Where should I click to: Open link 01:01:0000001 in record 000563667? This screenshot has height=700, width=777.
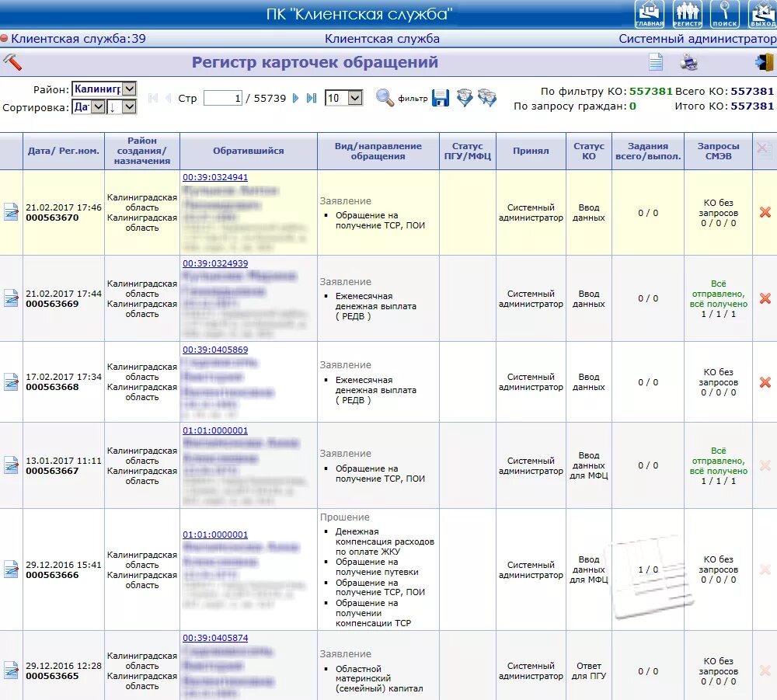click(x=215, y=430)
